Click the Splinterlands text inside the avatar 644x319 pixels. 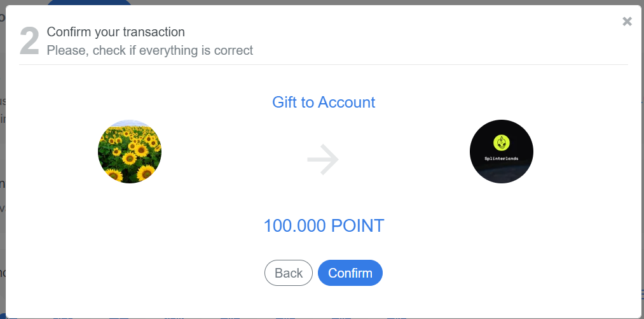(x=502, y=159)
